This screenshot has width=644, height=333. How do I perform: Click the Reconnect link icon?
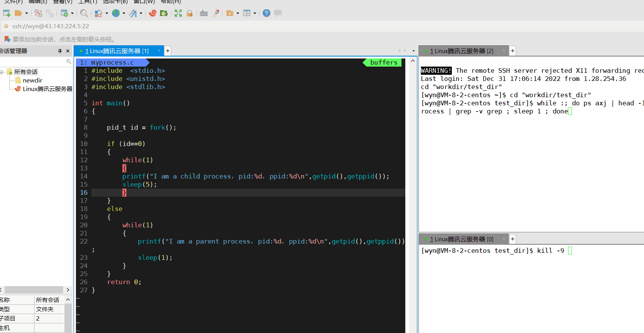(50, 13)
